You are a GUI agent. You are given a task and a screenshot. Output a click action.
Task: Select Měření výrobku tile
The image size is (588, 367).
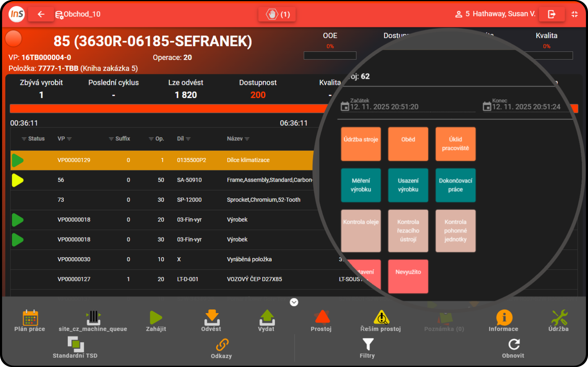pyautogui.click(x=361, y=185)
